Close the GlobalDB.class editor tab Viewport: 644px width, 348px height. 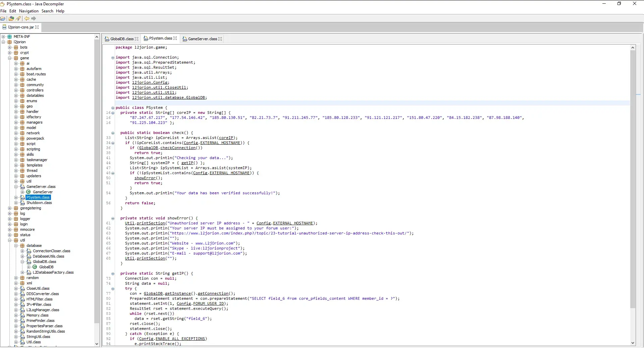(x=137, y=39)
